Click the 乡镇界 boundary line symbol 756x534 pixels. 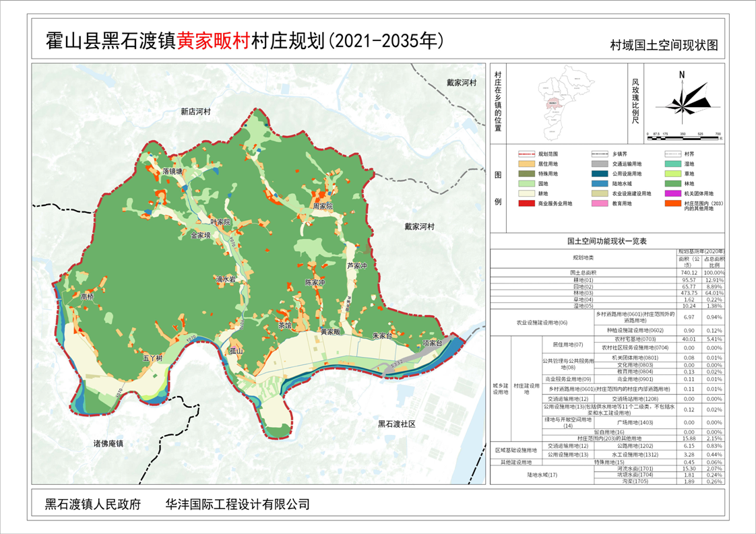click(x=603, y=154)
